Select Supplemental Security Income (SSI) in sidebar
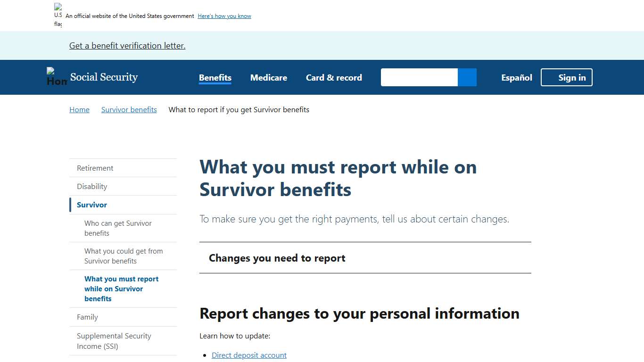This screenshot has width=644, height=362. (114, 341)
